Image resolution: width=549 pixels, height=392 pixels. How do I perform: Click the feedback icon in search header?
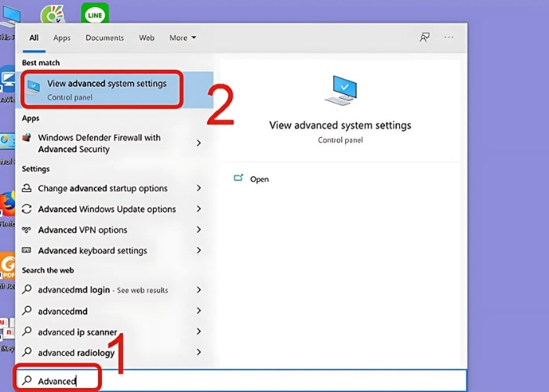[424, 37]
